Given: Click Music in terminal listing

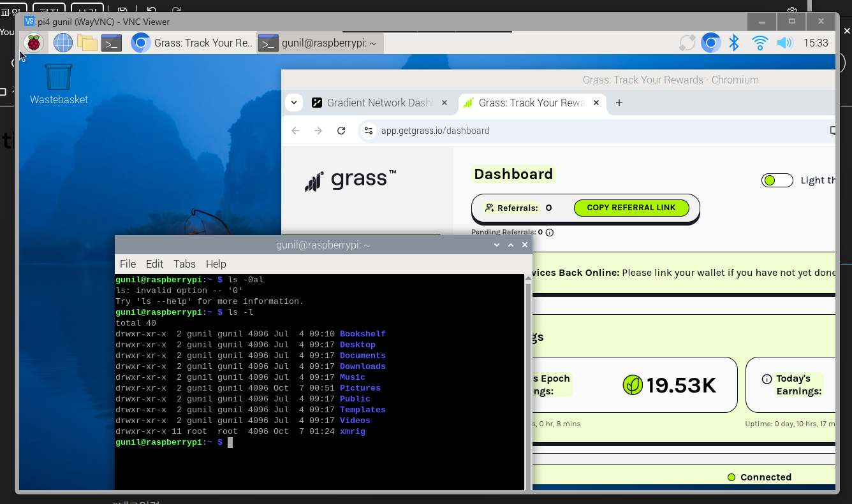Looking at the screenshot, I should pyautogui.click(x=352, y=377).
